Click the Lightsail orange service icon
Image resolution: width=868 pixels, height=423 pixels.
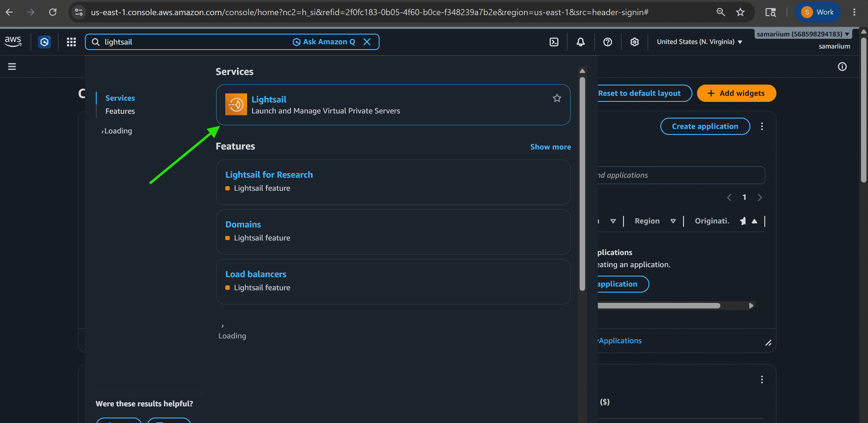click(x=236, y=104)
